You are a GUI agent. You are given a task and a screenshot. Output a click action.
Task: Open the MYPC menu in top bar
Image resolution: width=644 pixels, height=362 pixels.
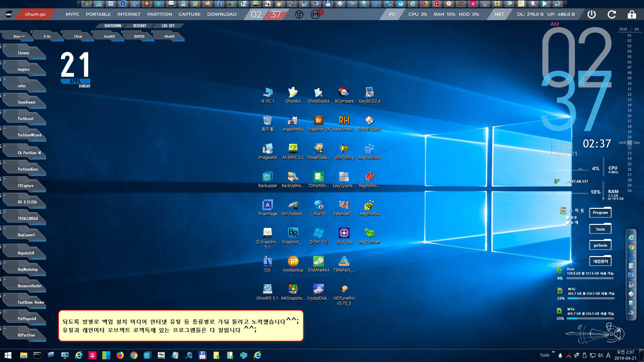coord(72,14)
